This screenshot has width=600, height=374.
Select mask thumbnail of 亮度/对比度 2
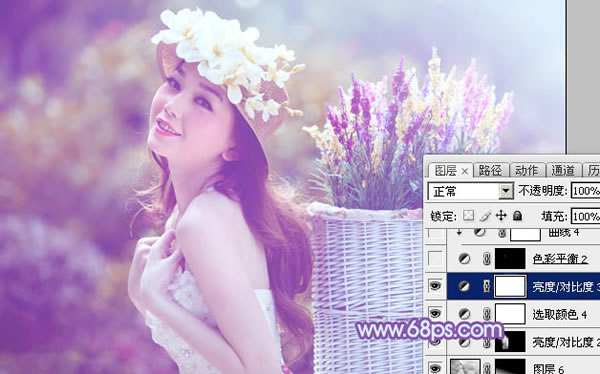(x=510, y=341)
